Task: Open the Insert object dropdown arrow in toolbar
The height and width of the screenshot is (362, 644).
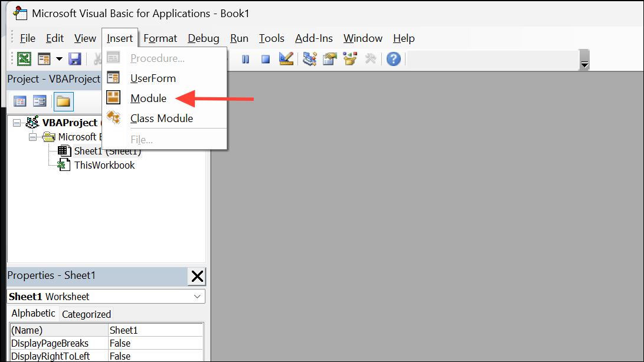Action: (x=59, y=59)
